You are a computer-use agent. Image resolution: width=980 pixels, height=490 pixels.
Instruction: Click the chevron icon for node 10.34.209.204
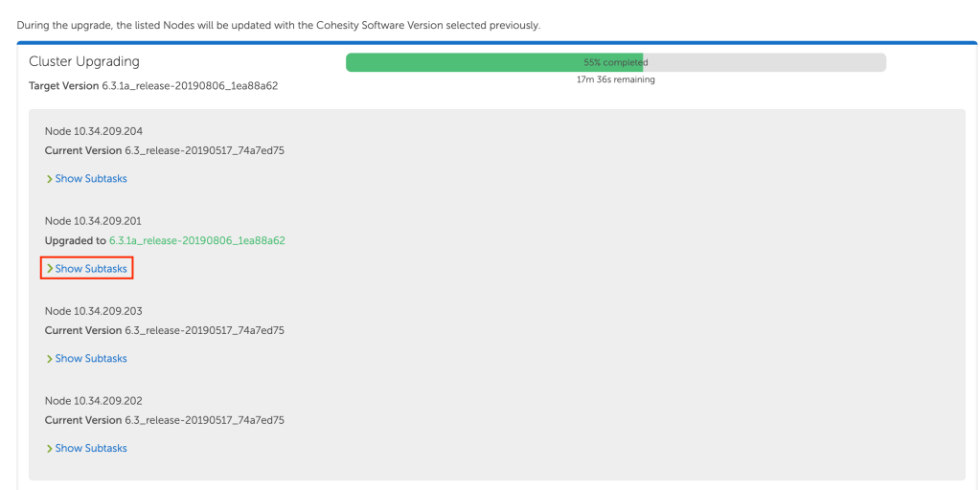[49, 179]
